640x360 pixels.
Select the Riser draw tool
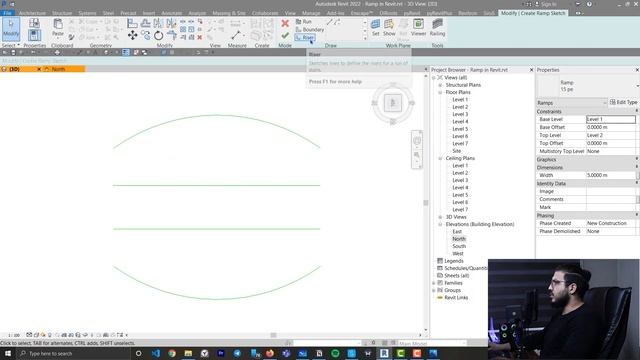click(304, 37)
